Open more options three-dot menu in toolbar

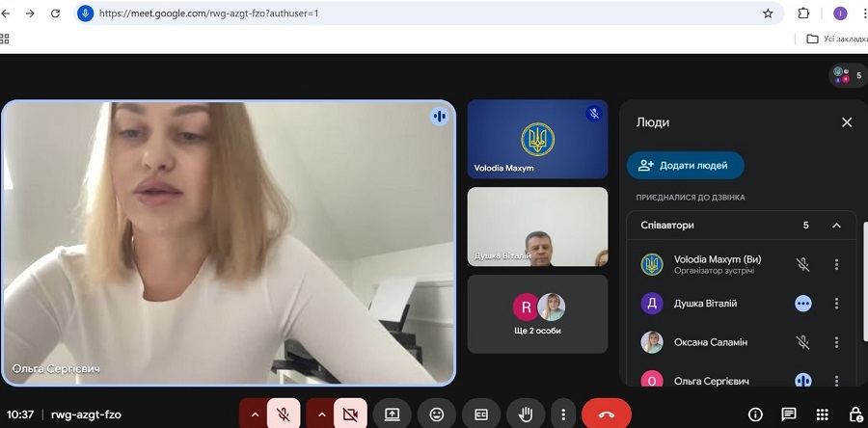click(x=563, y=414)
